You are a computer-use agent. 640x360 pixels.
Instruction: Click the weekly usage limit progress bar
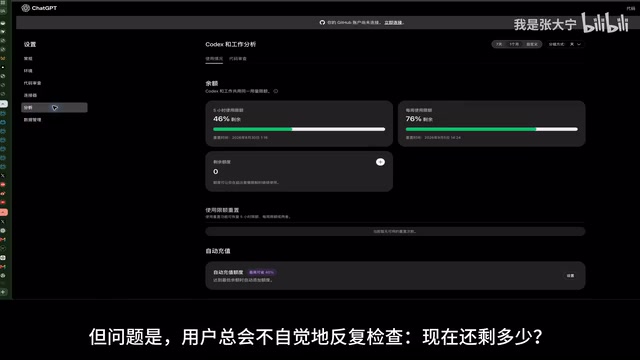(491, 129)
